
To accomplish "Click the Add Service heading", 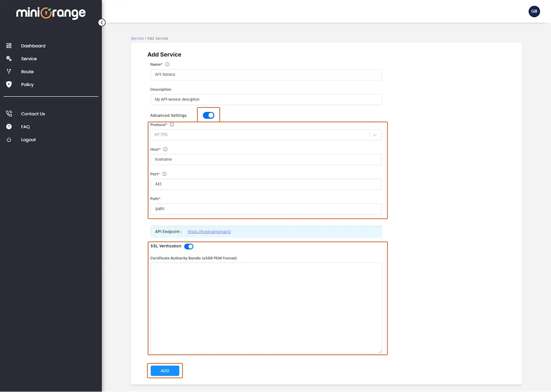I will [x=164, y=54].
